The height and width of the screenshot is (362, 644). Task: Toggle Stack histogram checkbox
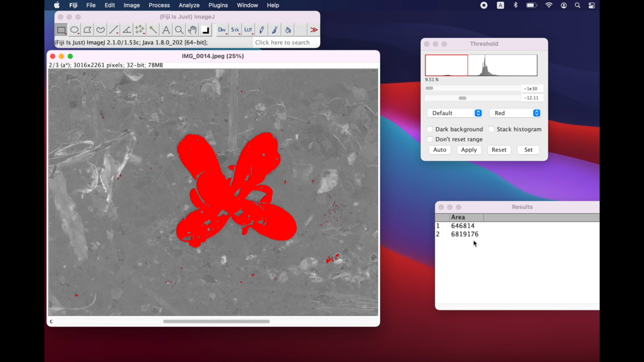(x=491, y=129)
